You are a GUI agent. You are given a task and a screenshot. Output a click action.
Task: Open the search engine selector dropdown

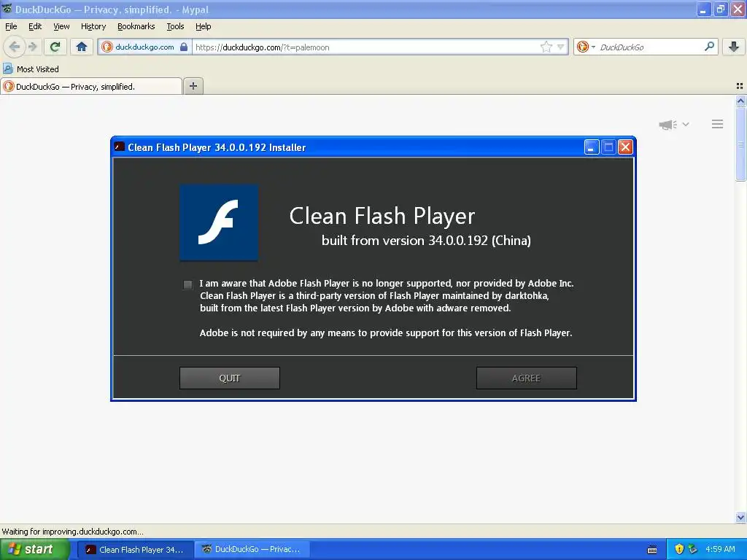586,47
